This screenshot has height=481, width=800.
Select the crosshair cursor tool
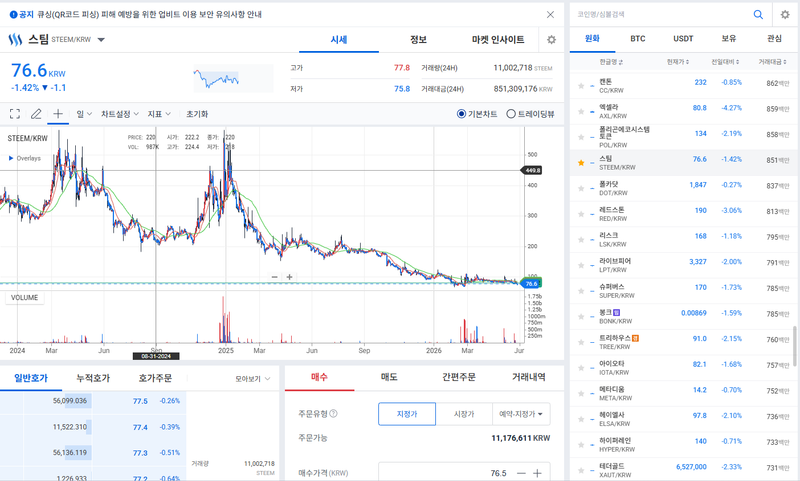click(x=58, y=113)
